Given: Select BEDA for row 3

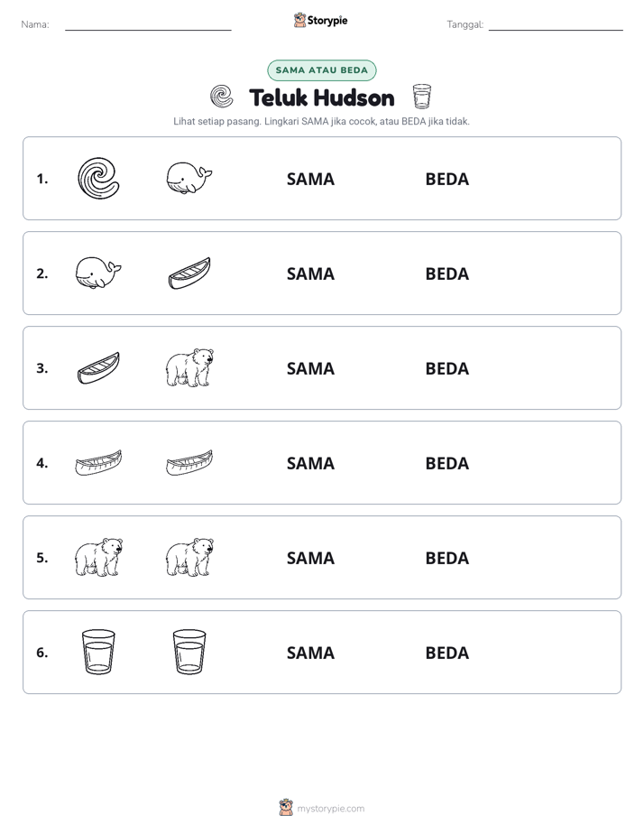Looking at the screenshot, I should (446, 368).
